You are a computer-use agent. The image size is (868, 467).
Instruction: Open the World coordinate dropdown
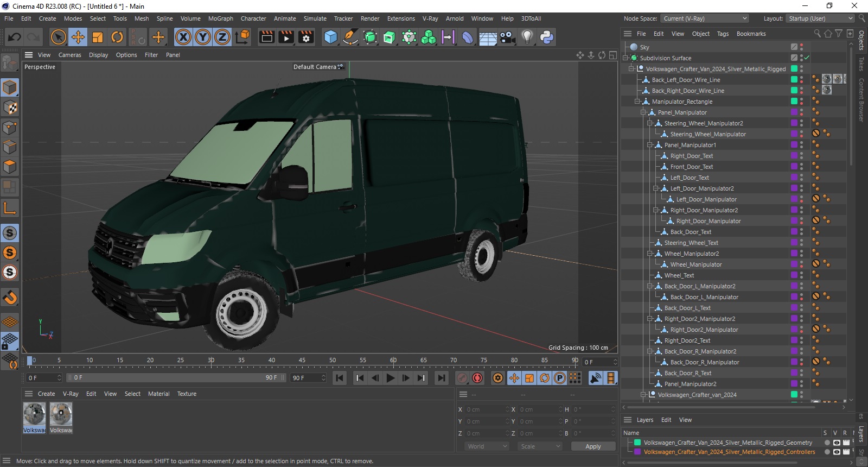click(487, 446)
